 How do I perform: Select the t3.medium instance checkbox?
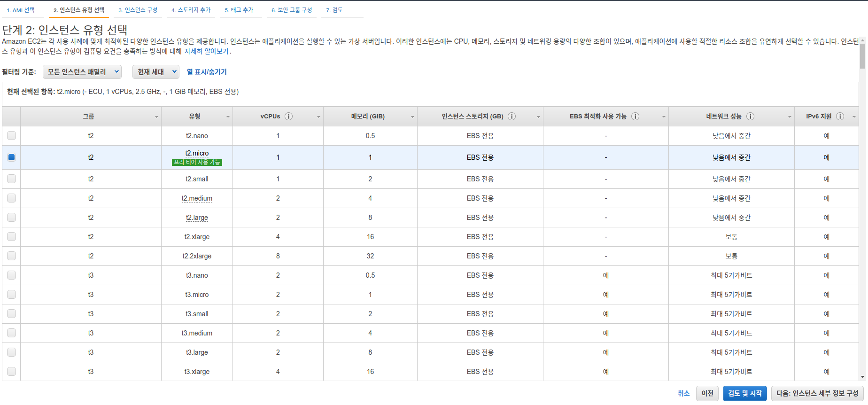click(x=12, y=333)
